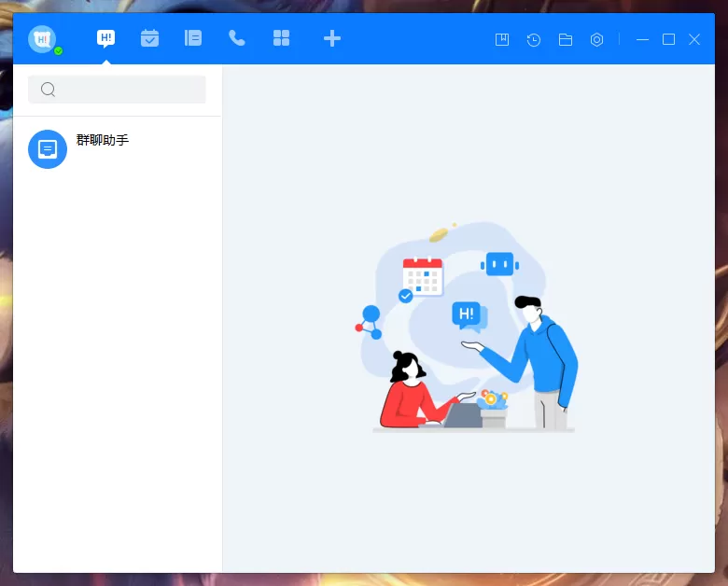Click the magnifier search icon
The height and width of the screenshot is (586, 728).
click(48, 90)
